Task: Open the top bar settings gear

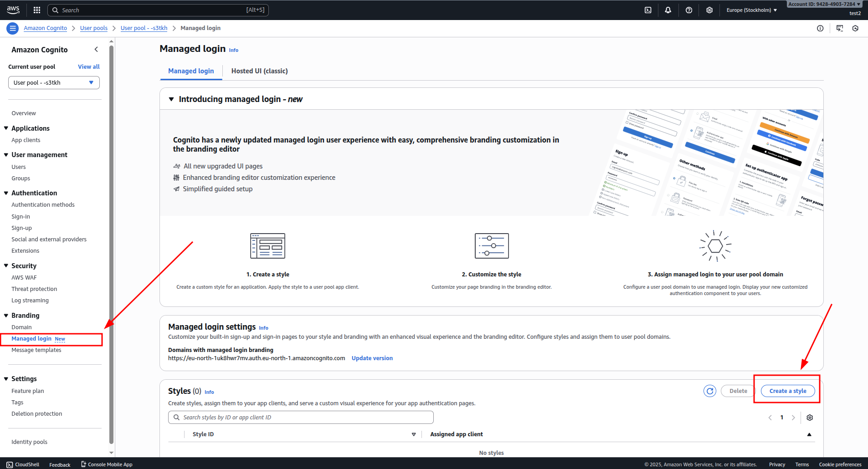Action: tap(709, 10)
